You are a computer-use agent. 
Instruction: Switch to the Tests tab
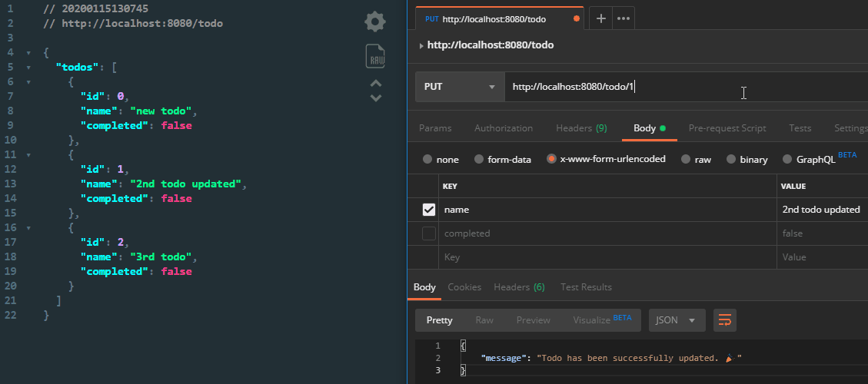800,127
